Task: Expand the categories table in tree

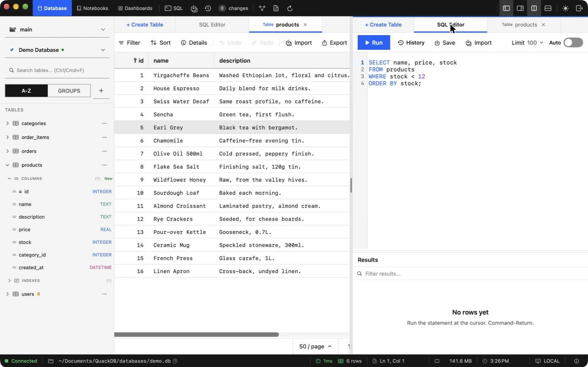Action: (7, 123)
